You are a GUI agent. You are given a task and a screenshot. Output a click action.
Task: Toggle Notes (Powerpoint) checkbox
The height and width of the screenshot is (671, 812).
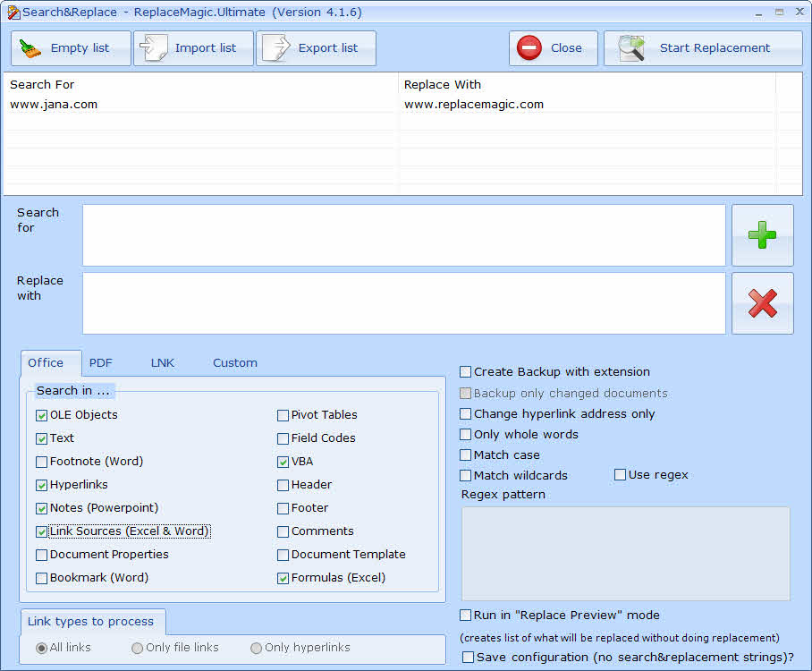pyautogui.click(x=42, y=509)
